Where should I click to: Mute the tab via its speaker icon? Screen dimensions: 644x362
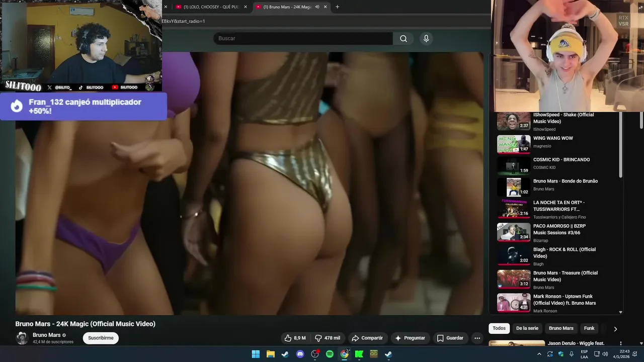coord(317,7)
